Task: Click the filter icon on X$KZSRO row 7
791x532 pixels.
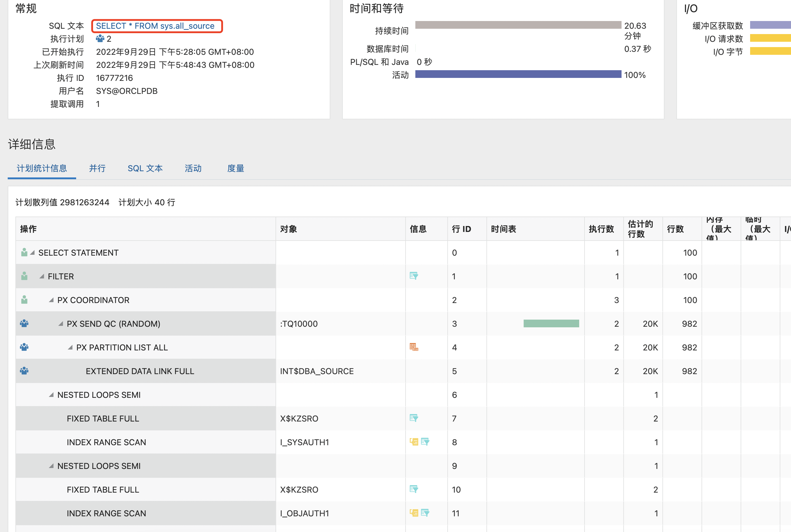Action: pyautogui.click(x=413, y=418)
